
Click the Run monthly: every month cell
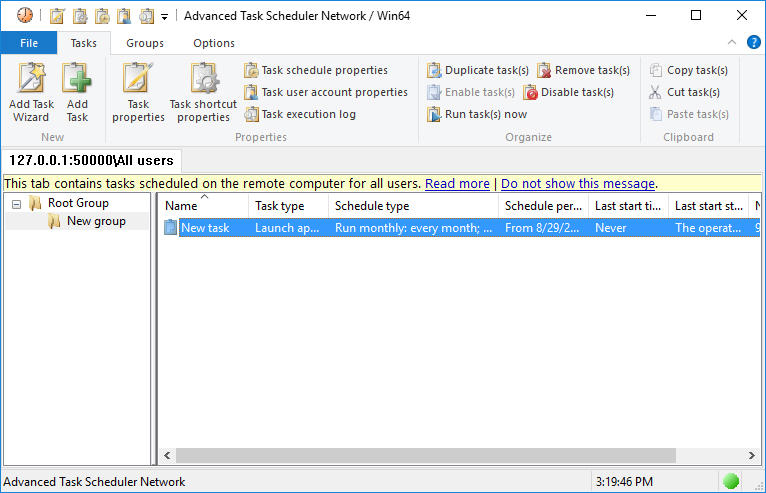point(413,228)
